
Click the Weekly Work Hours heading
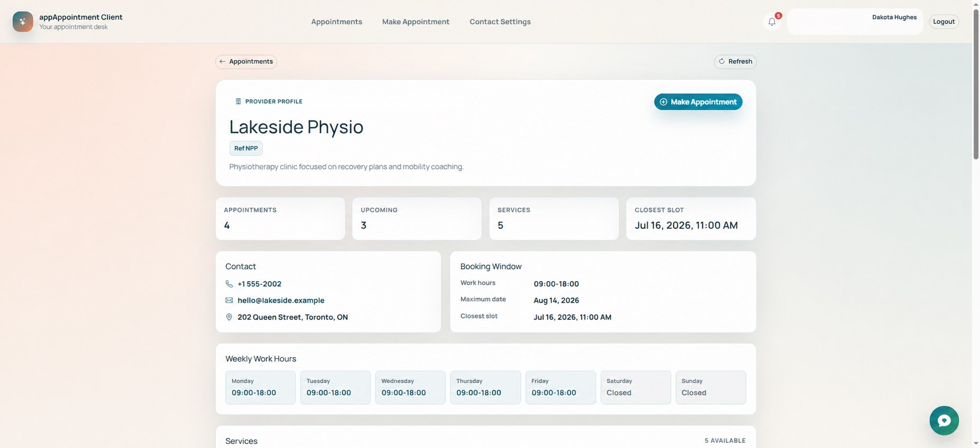[261, 359]
